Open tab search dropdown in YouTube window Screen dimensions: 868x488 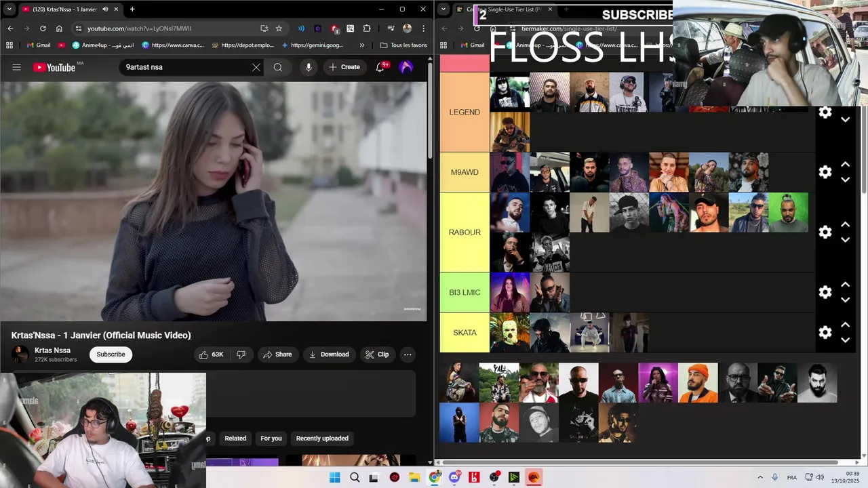(9, 9)
